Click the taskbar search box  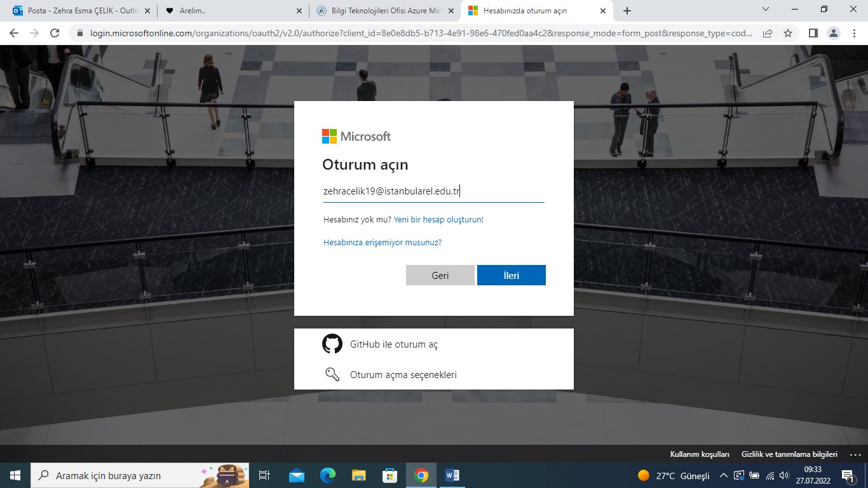(140, 475)
